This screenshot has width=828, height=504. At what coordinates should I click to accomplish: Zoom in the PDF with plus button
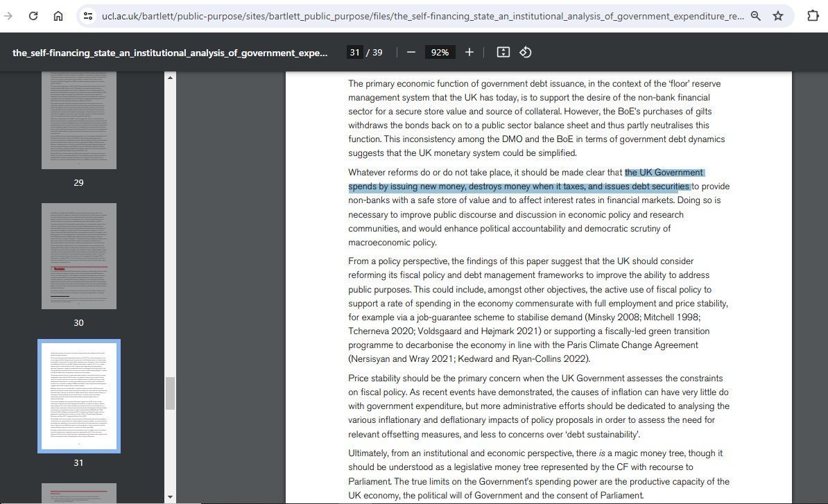coord(469,52)
